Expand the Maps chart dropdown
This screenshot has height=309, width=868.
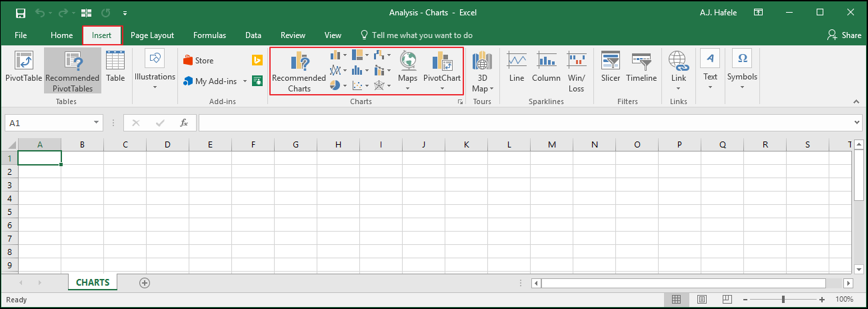click(407, 88)
